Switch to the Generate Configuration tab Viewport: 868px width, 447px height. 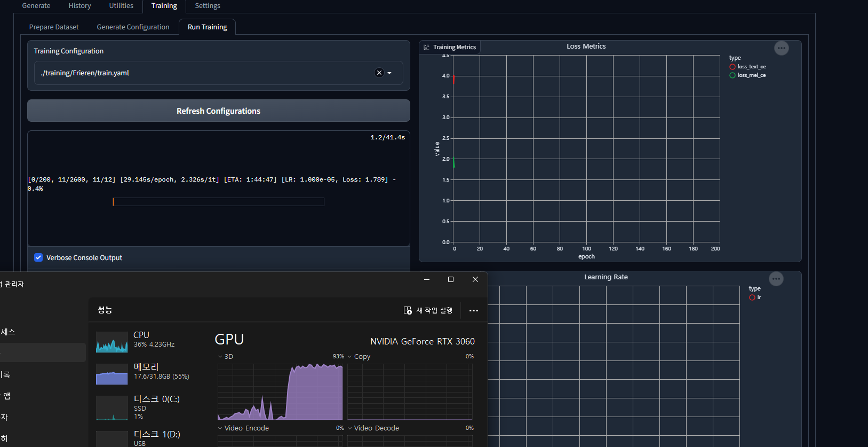(133, 27)
